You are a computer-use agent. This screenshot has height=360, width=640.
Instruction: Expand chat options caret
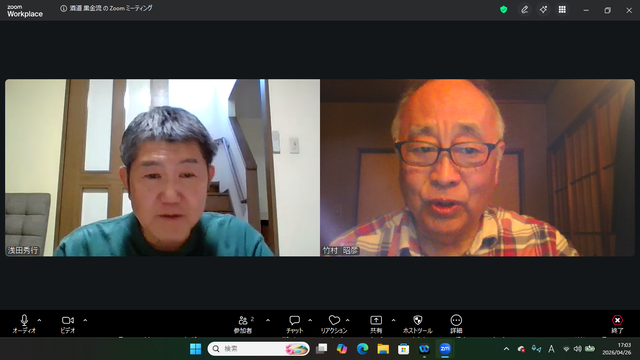(x=310, y=320)
